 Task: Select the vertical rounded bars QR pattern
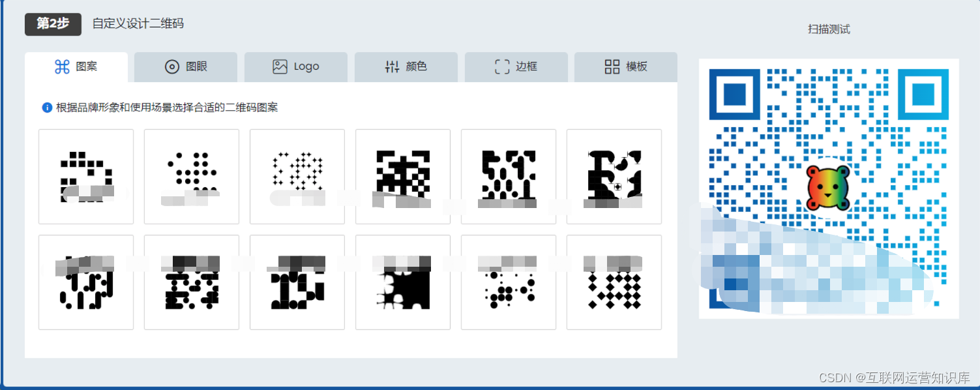coord(509,177)
